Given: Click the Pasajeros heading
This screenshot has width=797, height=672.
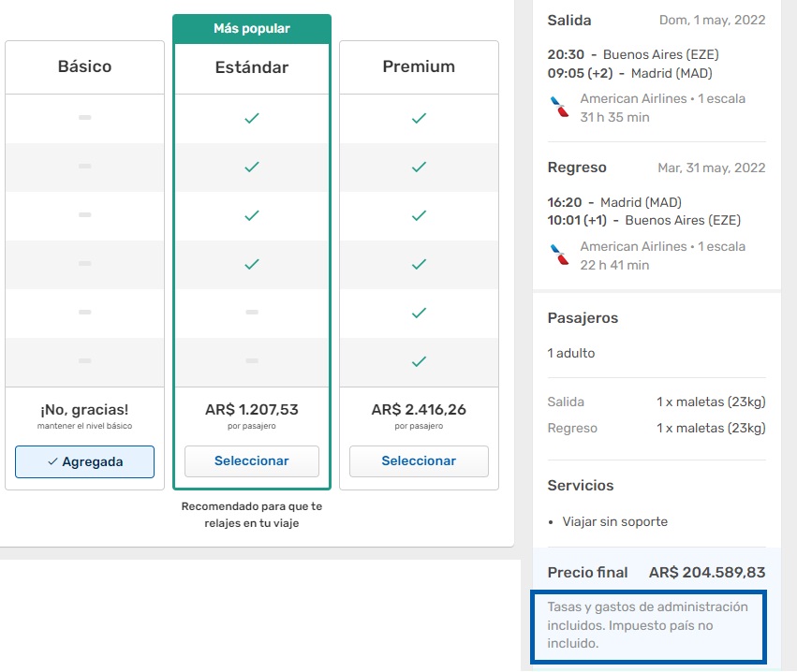Looking at the screenshot, I should (x=583, y=318).
